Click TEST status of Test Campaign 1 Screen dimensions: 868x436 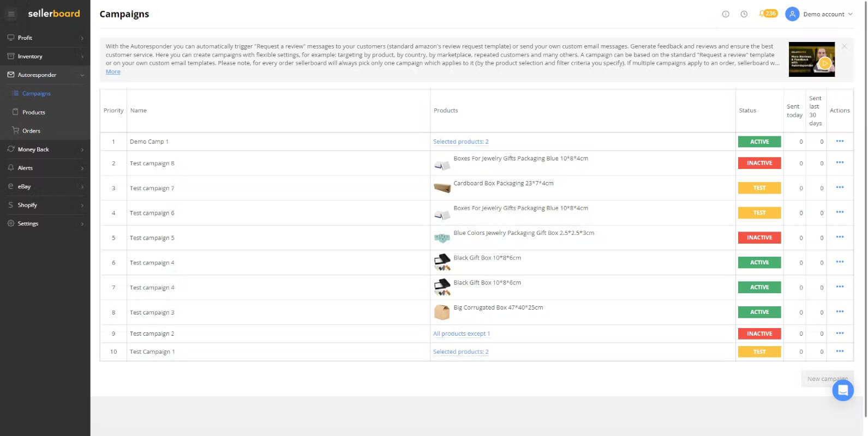[759, 352]
